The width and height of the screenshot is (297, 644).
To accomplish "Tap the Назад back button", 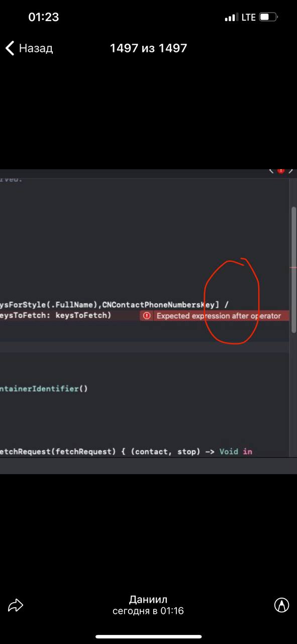I will point(29,48).
